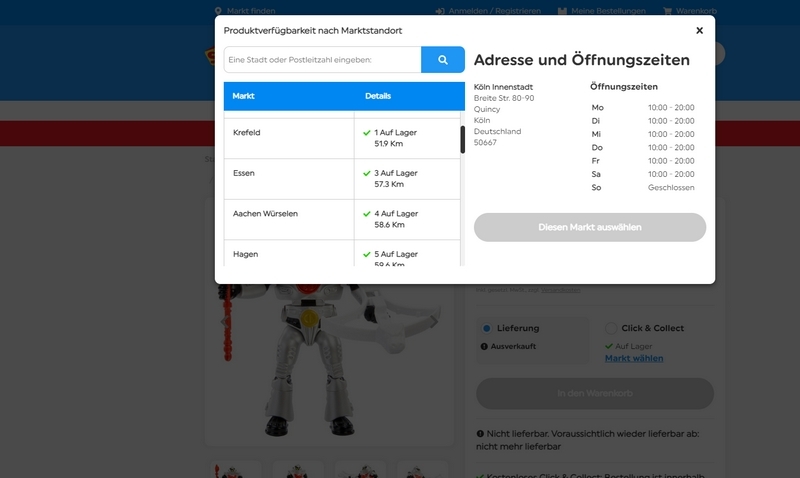
Task: Select the Lieferung radio option
Action: 487,328
